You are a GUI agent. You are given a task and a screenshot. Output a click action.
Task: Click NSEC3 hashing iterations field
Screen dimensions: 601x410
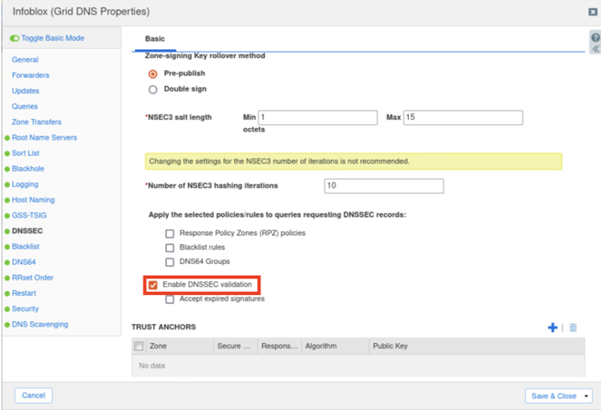[384, 186]
